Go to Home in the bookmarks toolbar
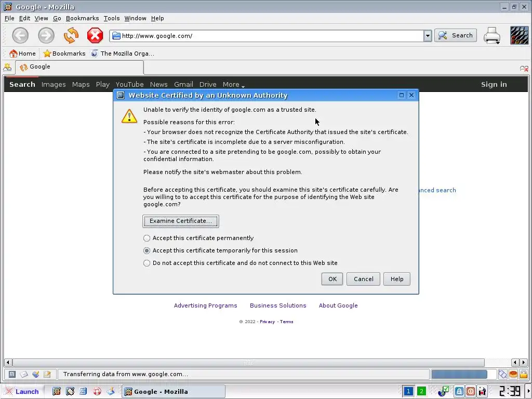This screenshot has width=532, height=399. tap(23, 54)
